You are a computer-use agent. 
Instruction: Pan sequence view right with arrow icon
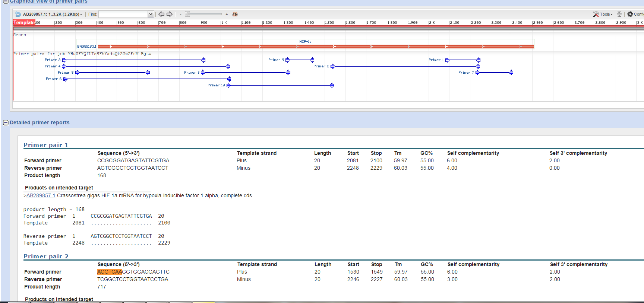pyautogui.click(x=170, y=14)
